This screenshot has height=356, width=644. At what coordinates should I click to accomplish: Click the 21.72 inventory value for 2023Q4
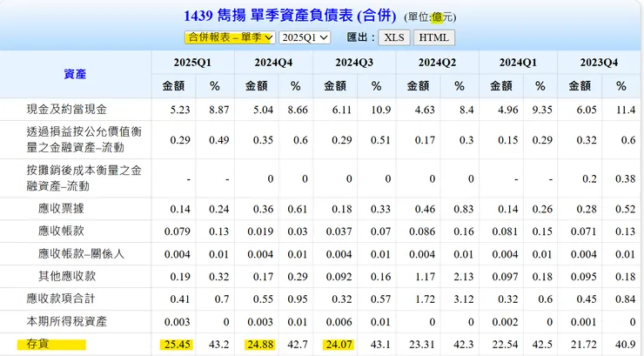pyautogui.click(x=584, y=344)
